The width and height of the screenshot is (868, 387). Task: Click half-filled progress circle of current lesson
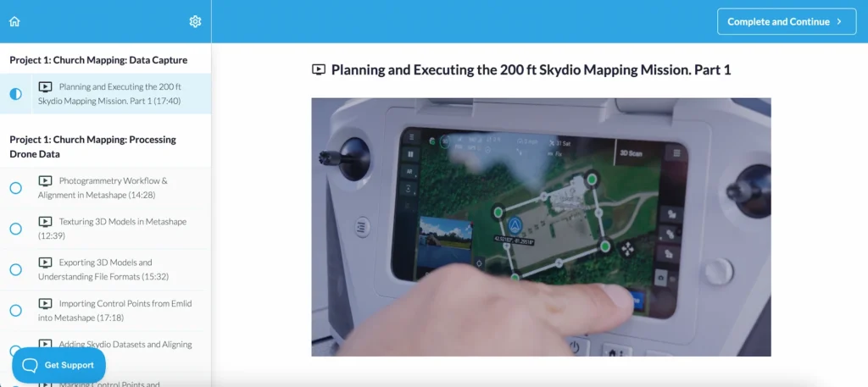pos(16,94)
